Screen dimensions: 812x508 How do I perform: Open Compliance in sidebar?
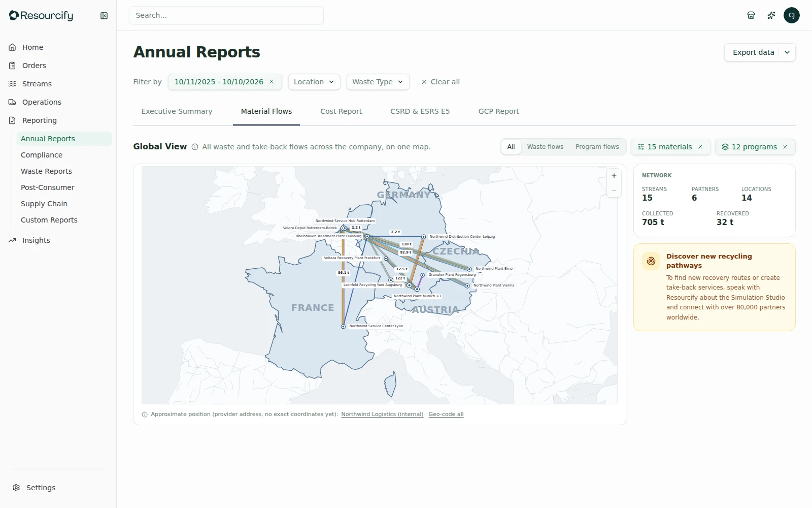(64, 155)
